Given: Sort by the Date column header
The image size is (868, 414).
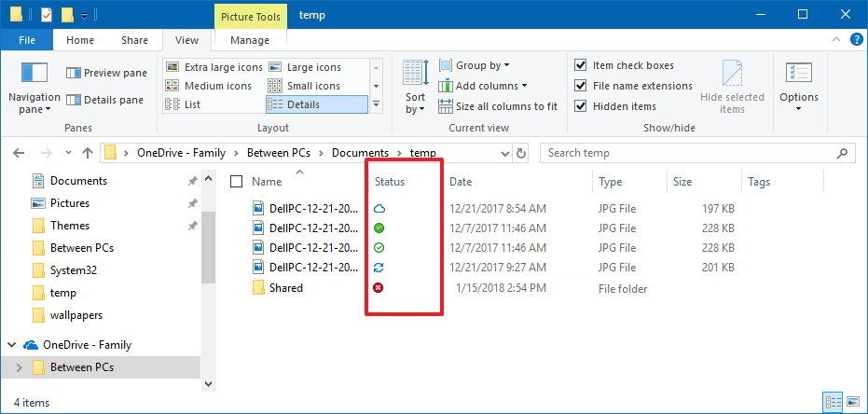Looking at the screenshot, I should [x=461, y=182].
